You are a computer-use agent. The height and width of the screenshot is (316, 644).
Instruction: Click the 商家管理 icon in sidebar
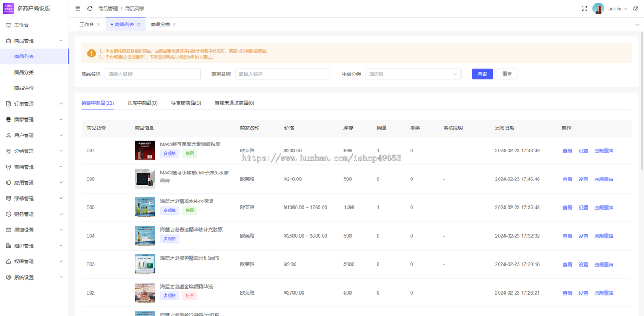tap(8, 120)
